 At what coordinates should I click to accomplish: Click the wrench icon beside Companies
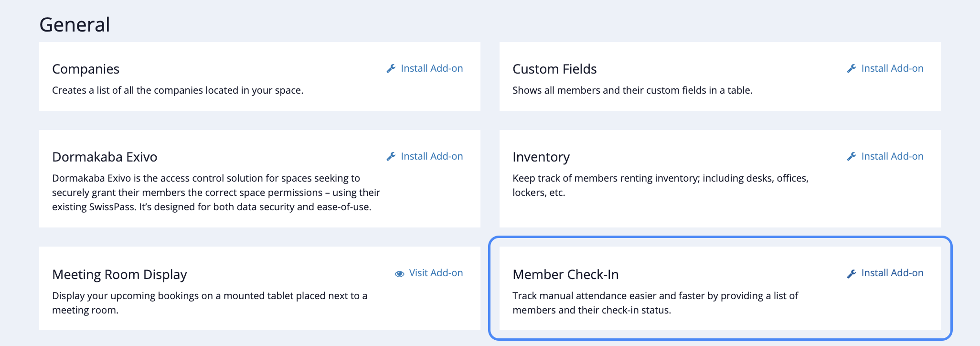coord(391,69)
